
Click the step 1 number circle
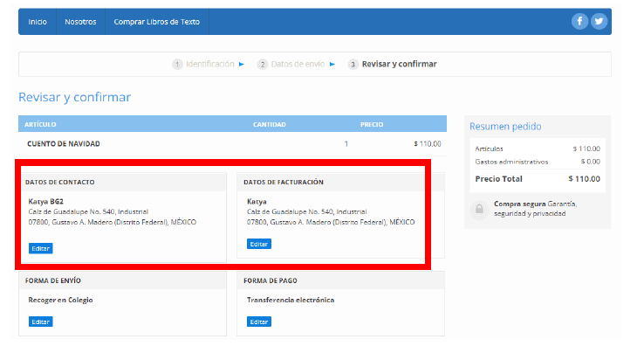tap(177, 65)
